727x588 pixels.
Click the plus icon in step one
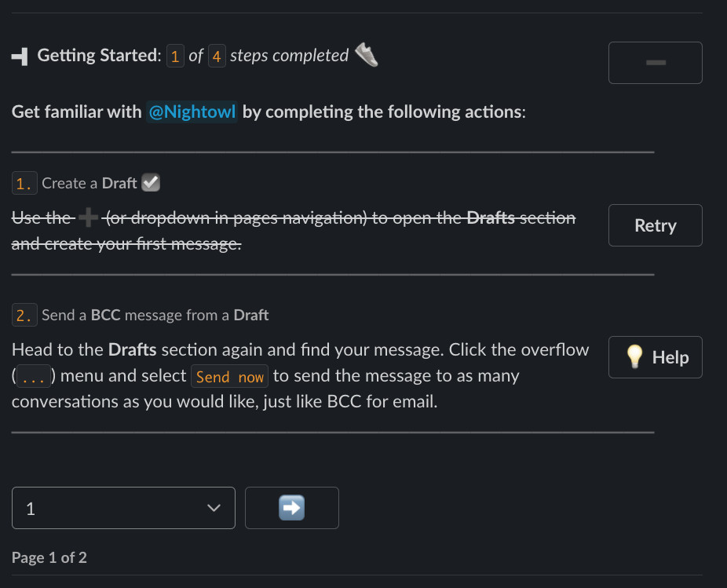[88, 217]
